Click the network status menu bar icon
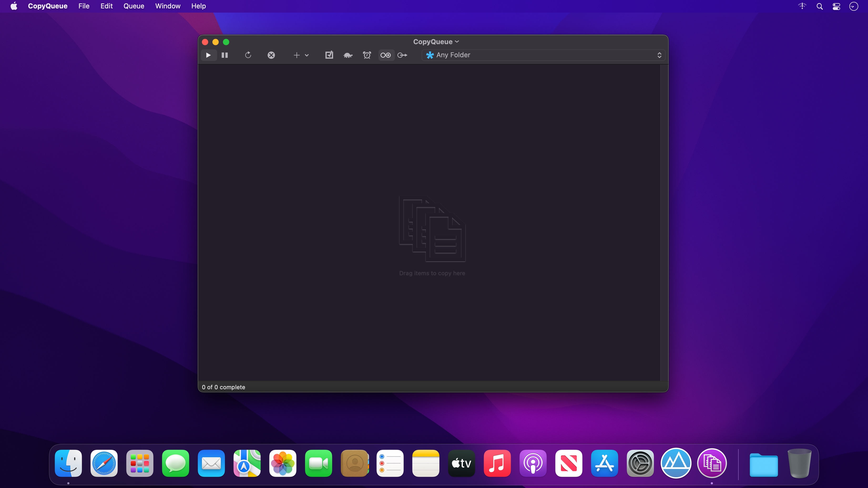Screen dimensions: 868x488 click(x=802, y=6)
